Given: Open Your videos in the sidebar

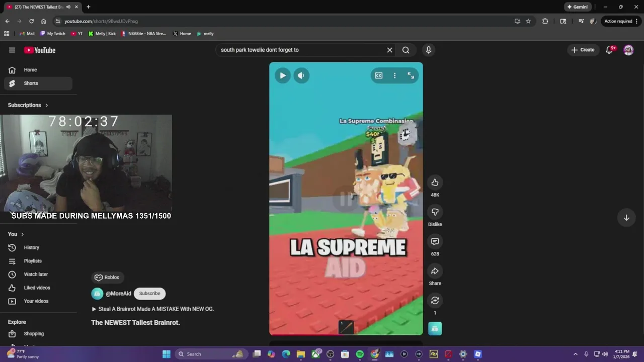Looking at the screenshot, I should (38, 301).
